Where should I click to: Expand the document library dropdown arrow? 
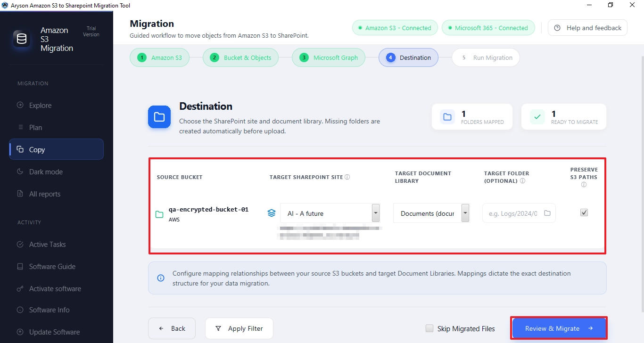465,213
